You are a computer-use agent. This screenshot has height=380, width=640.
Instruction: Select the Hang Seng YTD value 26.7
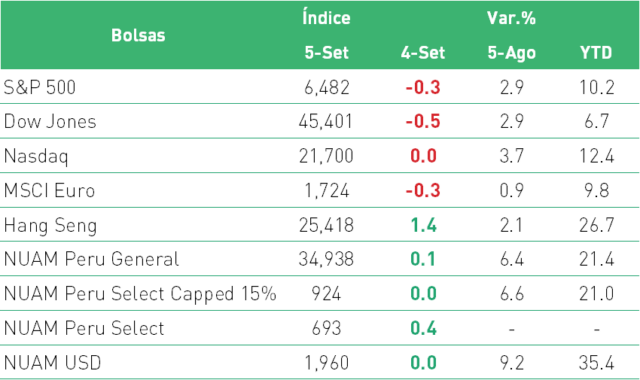[596, 225]
